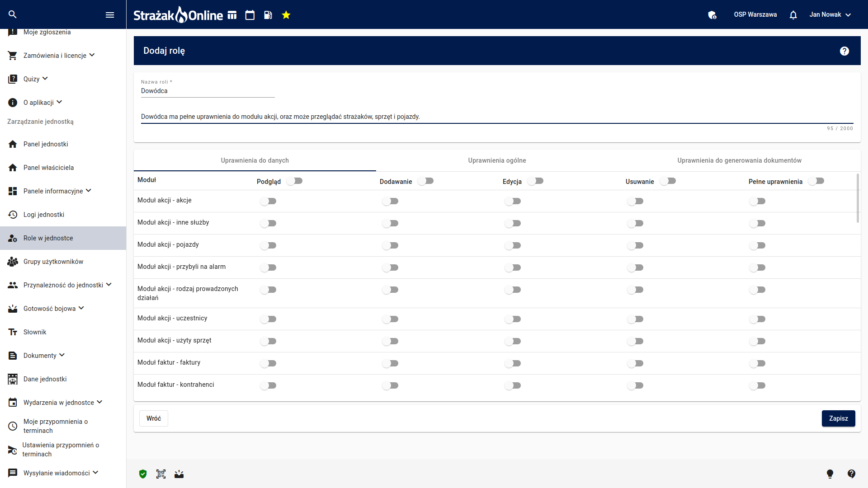
Task: Enable Podgląd toggle for Moduł akcji - akcje
Action: [x=268, y=201]
